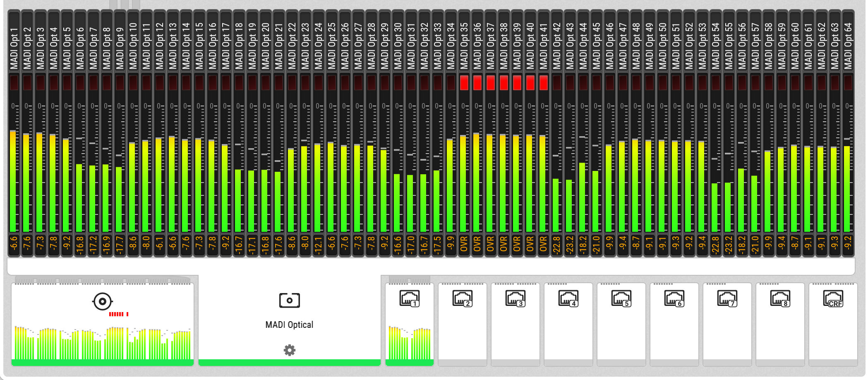Screen dimensions: 868x380
Task: Click the OVR readout under MADI Opt 36
Action: (477, 244)
